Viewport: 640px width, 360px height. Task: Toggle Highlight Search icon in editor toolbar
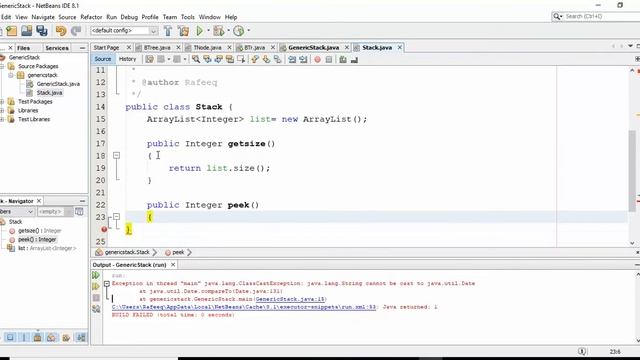tap(230, 60)
